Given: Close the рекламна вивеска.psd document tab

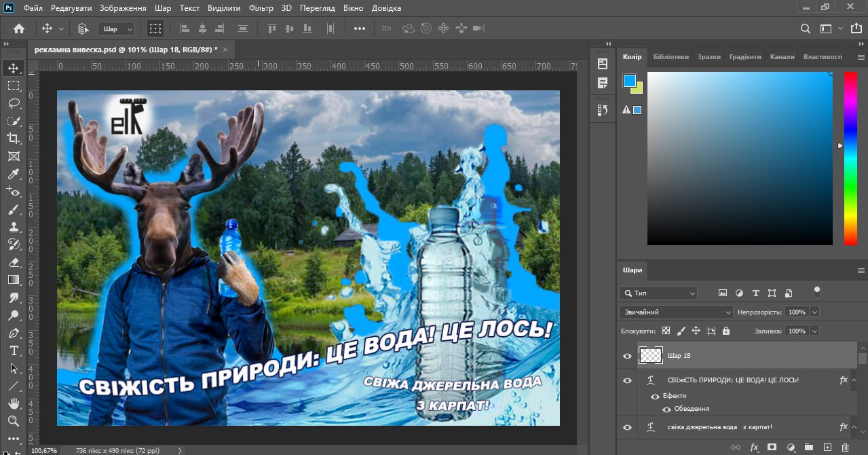Looking at the screenshot, I should pyautogui.click(x=225, y=50).
